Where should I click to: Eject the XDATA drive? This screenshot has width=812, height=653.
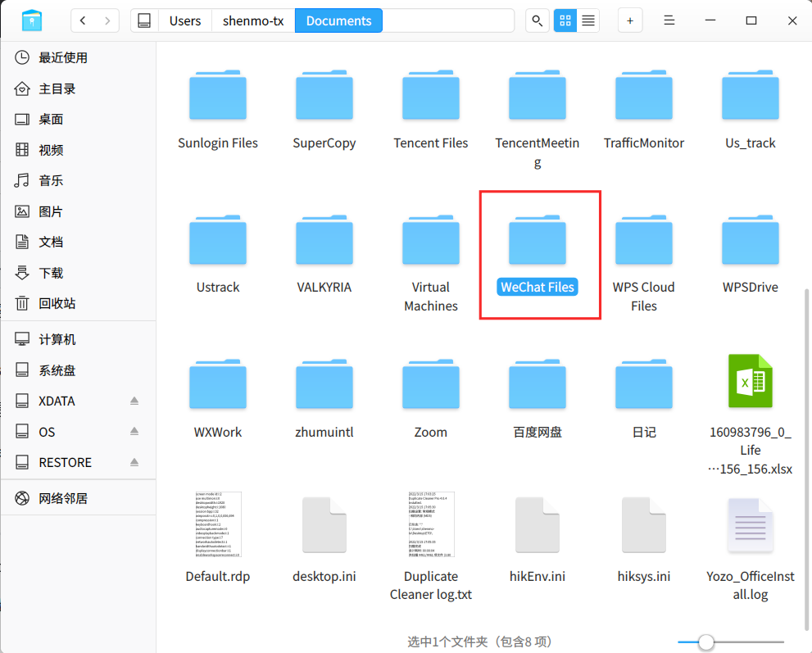click(x=134, y=401)
